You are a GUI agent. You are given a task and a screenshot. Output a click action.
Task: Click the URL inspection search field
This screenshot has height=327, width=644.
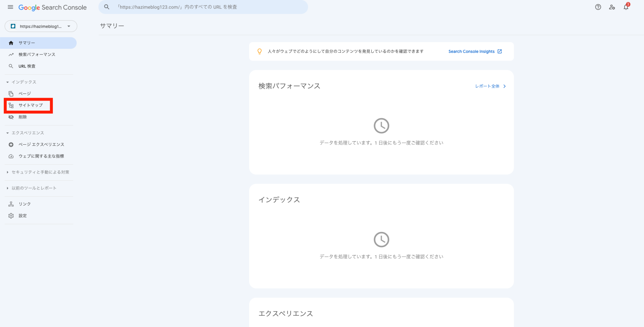coord(203,7)
